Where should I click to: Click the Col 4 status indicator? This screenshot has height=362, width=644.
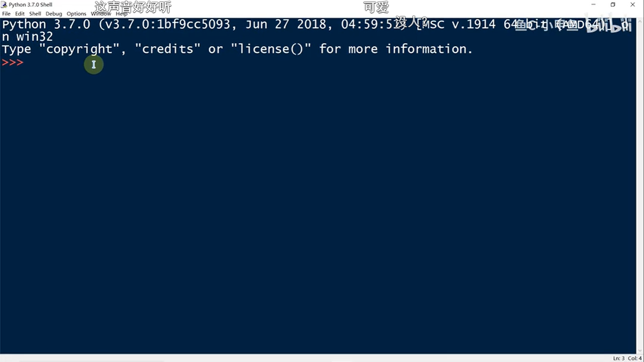pos(633,358)
